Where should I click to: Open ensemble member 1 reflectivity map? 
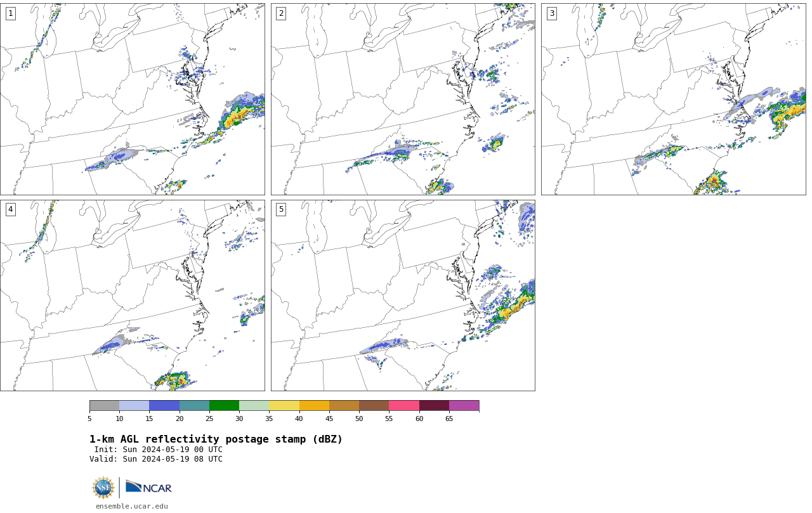(133, 99)
